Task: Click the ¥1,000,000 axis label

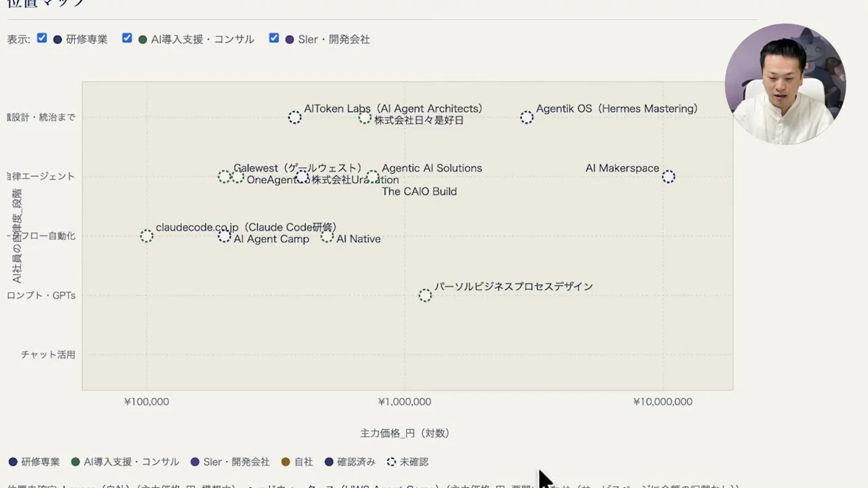Action: [404, 402]
